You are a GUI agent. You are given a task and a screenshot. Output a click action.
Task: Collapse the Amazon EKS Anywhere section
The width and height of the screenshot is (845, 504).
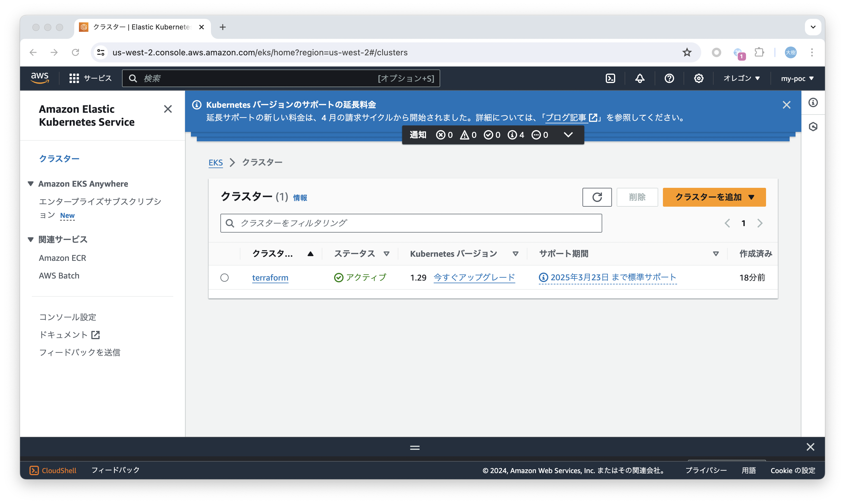click(x=31, y=183)
